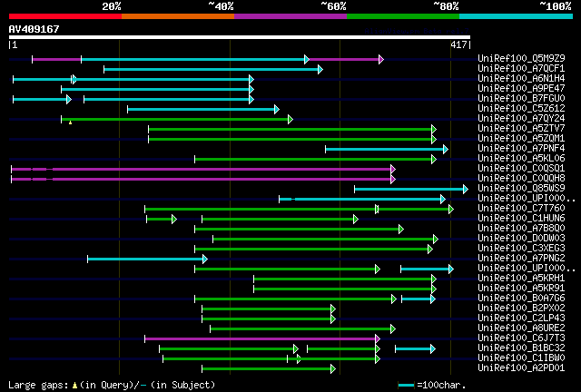Select hit label UniRef100_A7PNF4
This screenshot has height=392, width=581.
click(x=521, y=148)
